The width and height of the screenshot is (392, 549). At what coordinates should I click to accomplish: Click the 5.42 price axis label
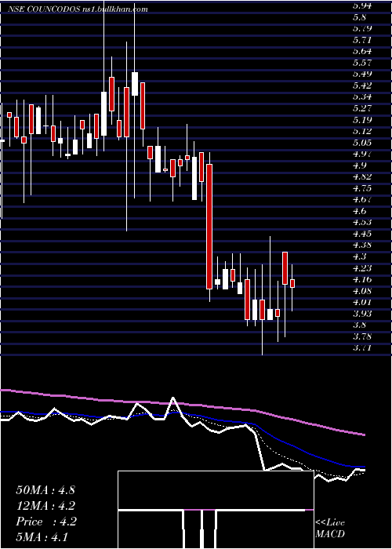coord(362,85)
